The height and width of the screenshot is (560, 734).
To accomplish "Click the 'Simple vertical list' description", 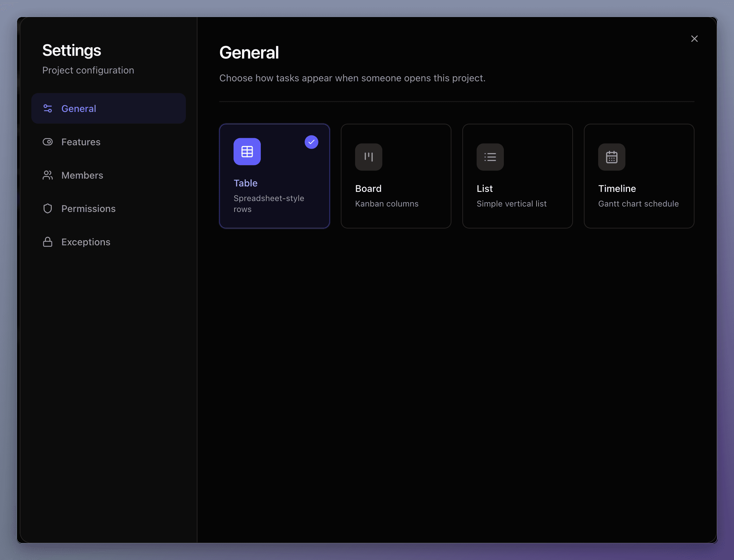I will tap(512, 203).
